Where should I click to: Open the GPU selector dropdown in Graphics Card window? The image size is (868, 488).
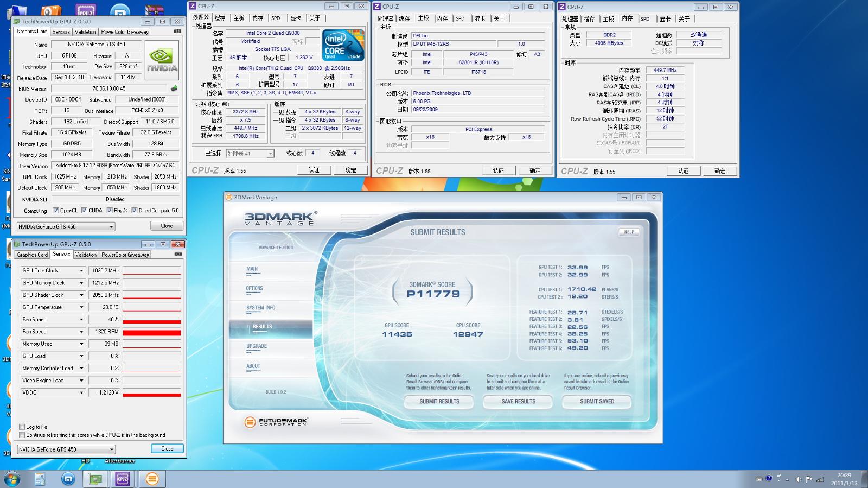pos(66,226)
